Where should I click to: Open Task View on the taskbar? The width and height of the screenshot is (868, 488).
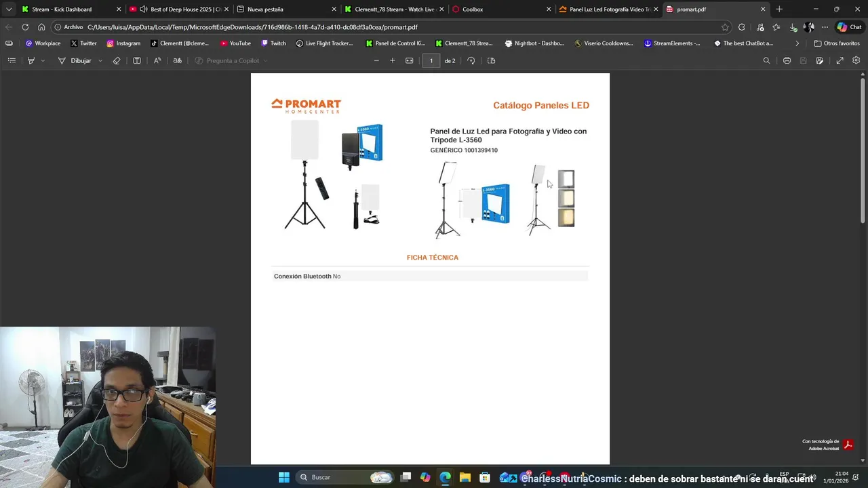pyautogui.click(x=406, y=477)
